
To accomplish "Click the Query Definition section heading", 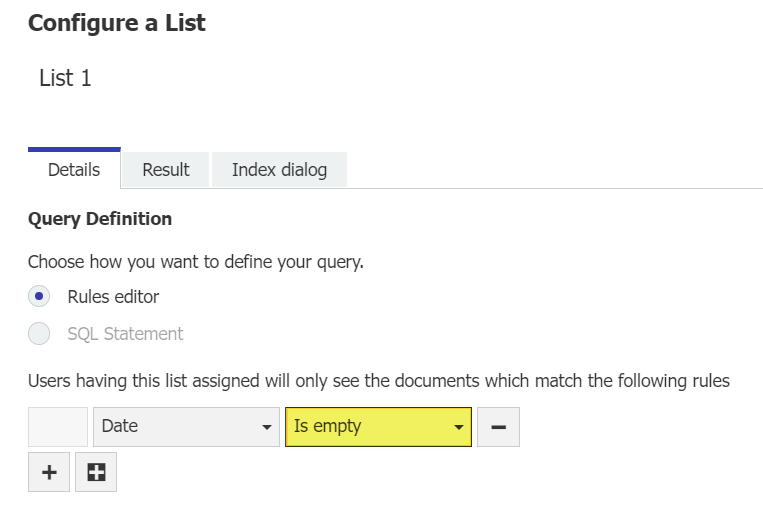I will [x=100, y=218].
